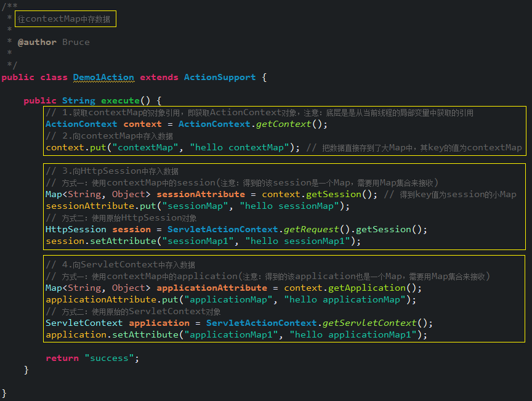Click the author name Bruce
This screenshot has height=401, width=532.
76,42
